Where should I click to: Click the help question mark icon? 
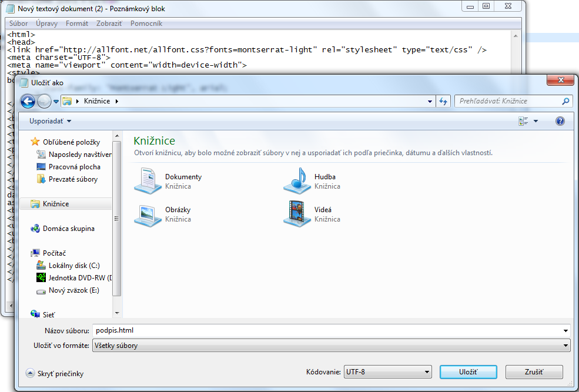click(x=560, y=121)
